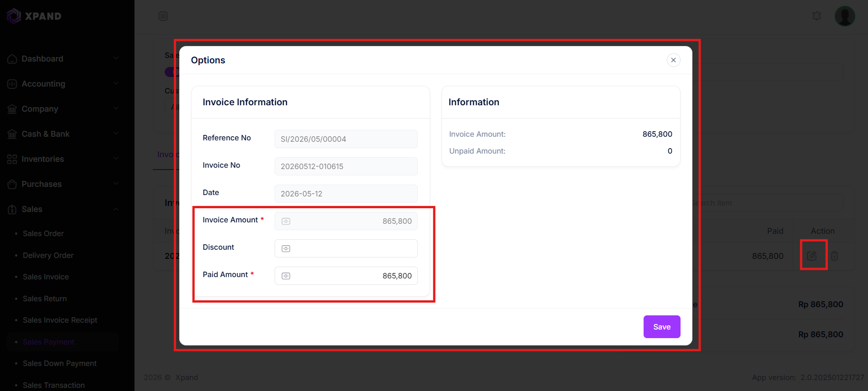Open Sales Invoice in sidebar
This screenshot has height=391, width=868.
point(46,277)
